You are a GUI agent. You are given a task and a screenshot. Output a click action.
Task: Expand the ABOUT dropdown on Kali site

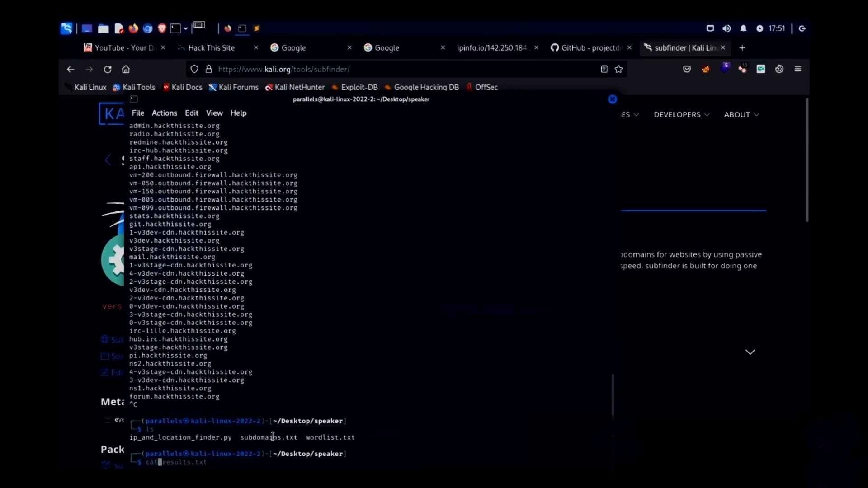pyautogui.click(x=741, y=115)
